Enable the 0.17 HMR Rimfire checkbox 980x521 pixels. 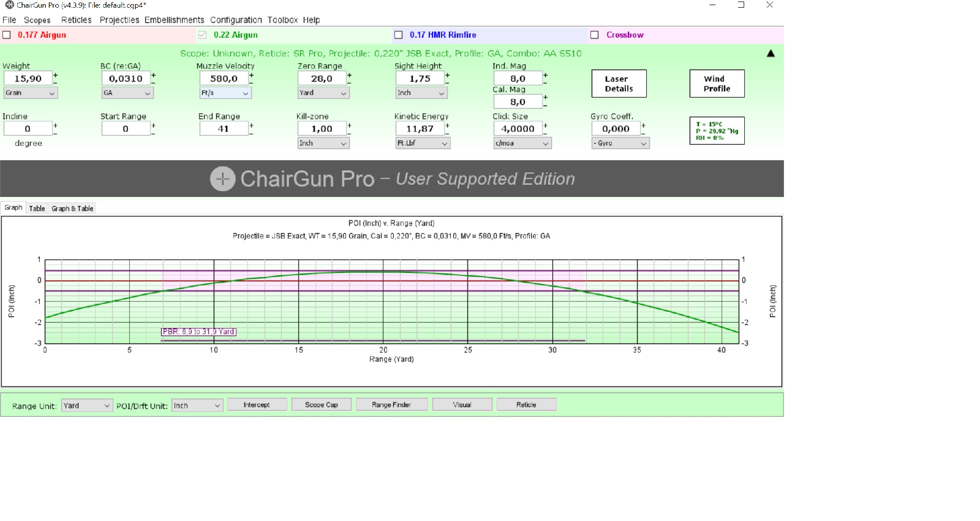(399, 35)
